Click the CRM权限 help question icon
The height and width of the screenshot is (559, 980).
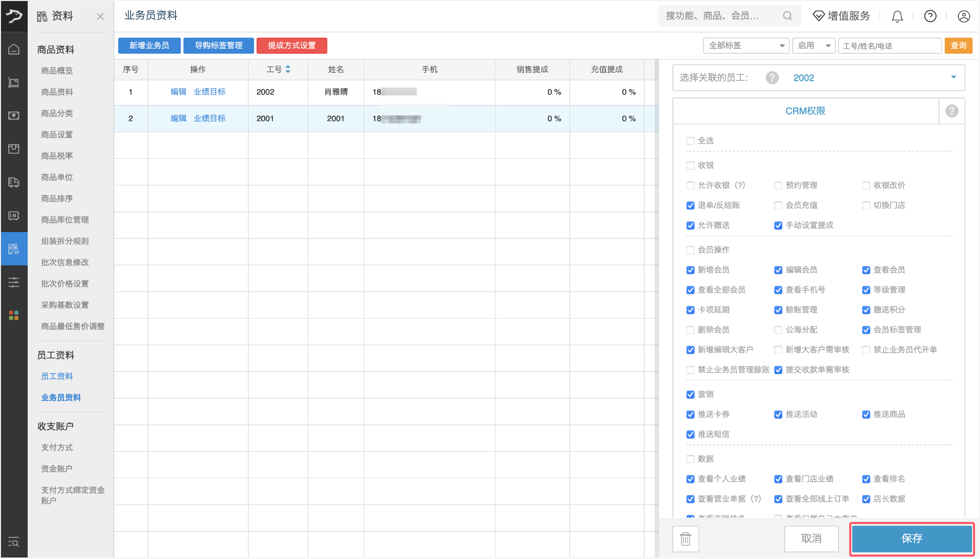click(952, 111)
